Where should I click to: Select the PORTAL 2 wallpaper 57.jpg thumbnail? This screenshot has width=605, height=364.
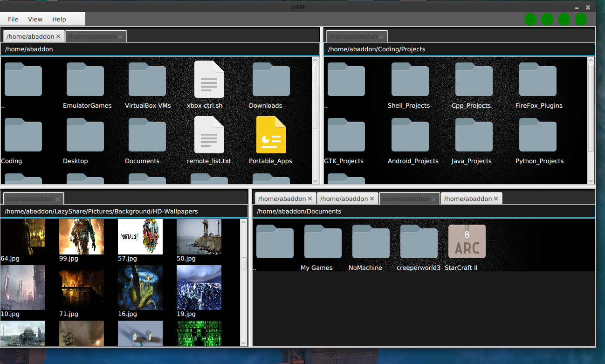140,237
